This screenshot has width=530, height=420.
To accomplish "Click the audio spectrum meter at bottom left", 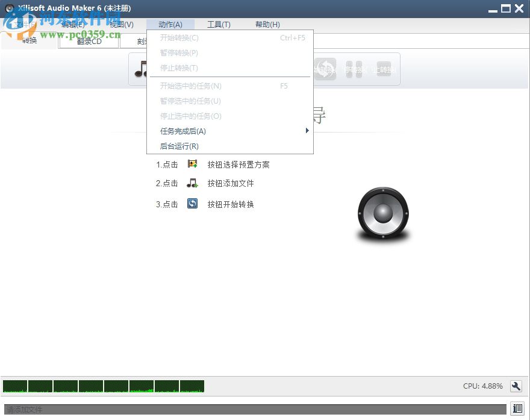I will coord(102,386).
